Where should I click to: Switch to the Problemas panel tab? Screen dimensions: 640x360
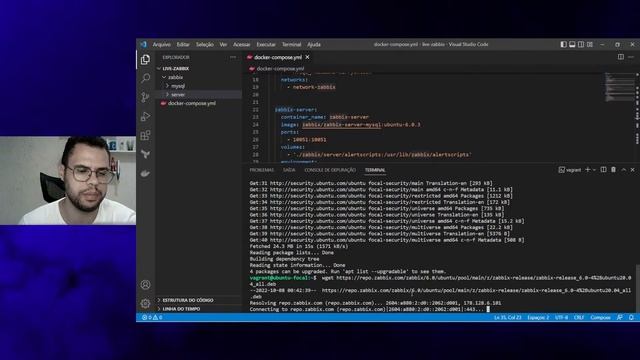tap(262, 170)
